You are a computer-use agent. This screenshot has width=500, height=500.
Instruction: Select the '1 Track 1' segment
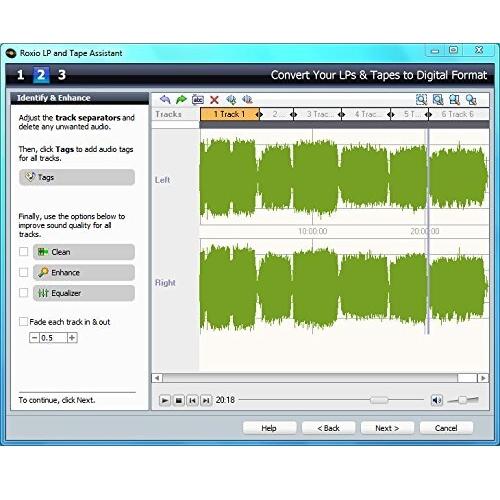229,114
